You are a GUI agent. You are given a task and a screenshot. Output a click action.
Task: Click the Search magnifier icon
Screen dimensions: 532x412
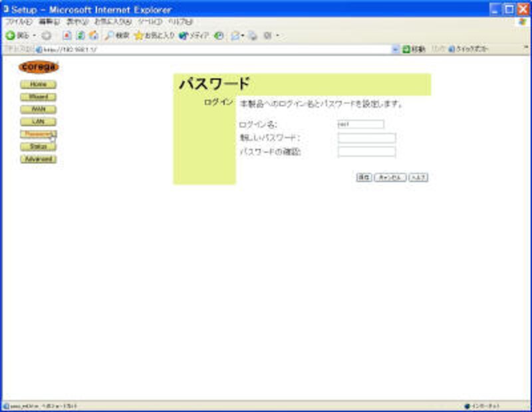[x=110, y=35]
